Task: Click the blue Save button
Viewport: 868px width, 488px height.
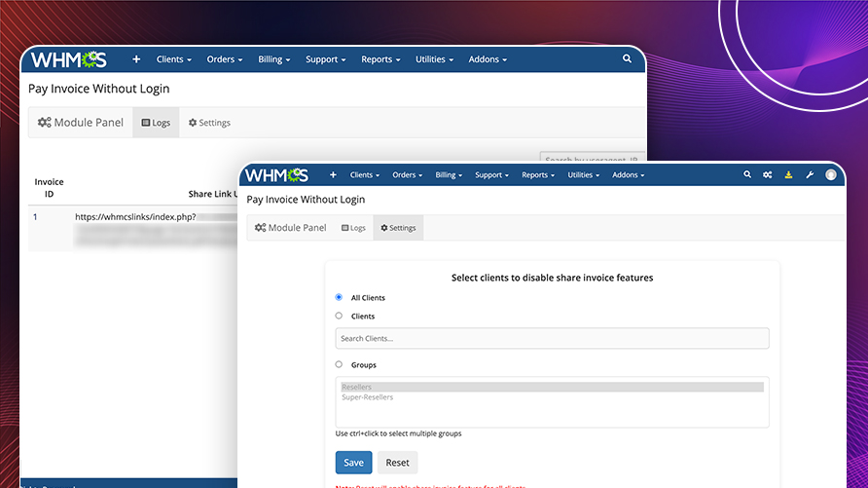Action: coord(353,463)
